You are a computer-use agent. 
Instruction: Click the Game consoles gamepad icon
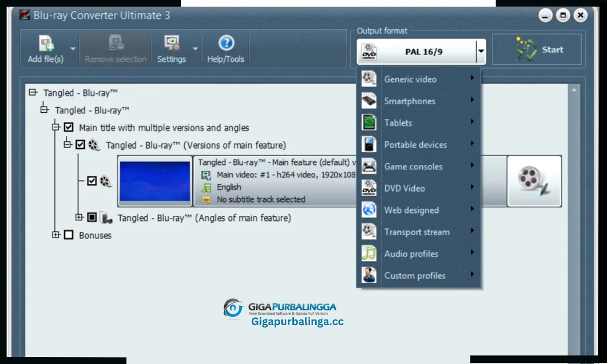(369, 166)
